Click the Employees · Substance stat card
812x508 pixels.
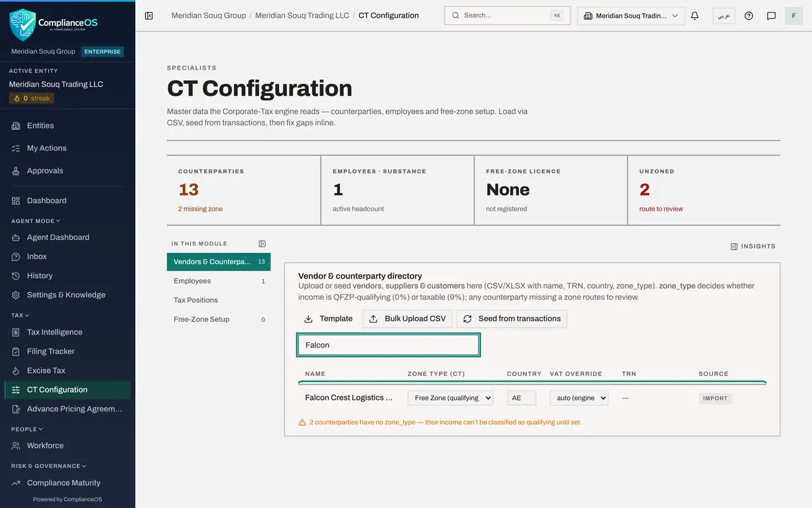tap(398, 190)
